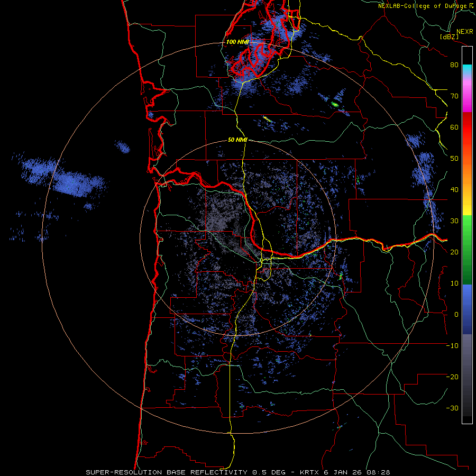This screenshot has height=476, width=476.
Task: Click the 30 value on dBZ scale
Action: pyautogui.click(x=454, y=221)
